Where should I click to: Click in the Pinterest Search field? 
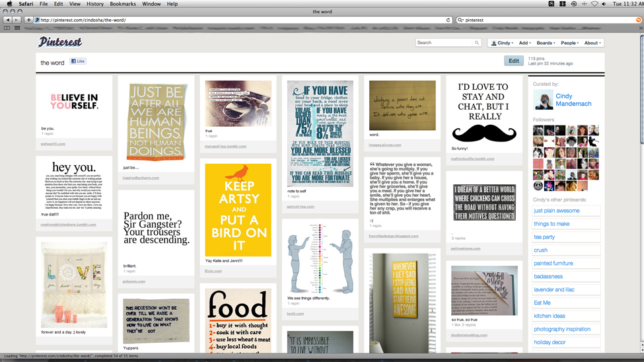click(x=444, y=43)
